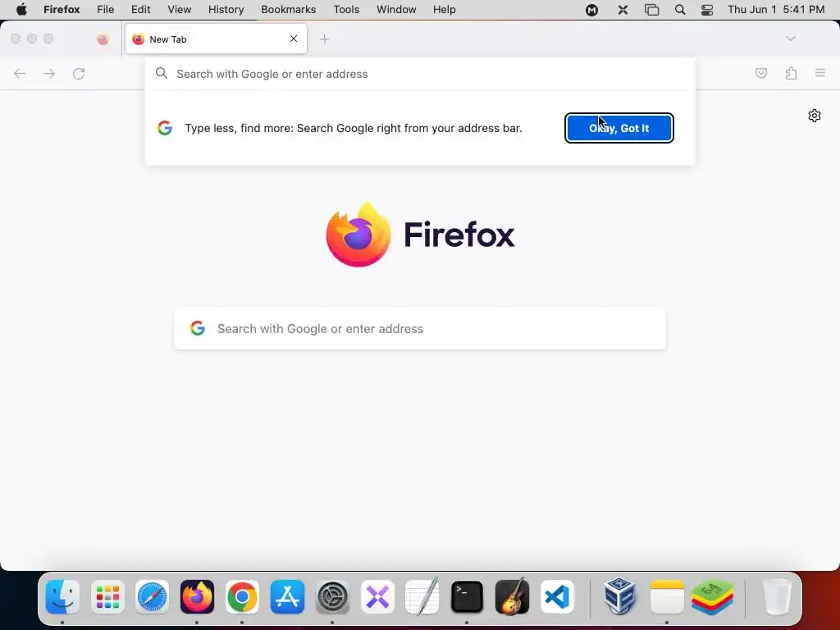Open the Apple menu
Viewport: 840px width, 630px height.
pyautogui.click(x=21, y=10)
